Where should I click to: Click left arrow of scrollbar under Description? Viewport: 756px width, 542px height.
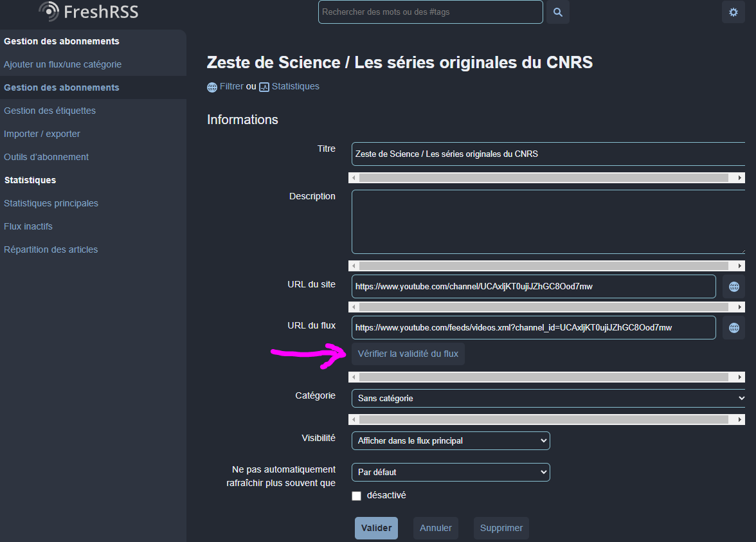(354, 266)
